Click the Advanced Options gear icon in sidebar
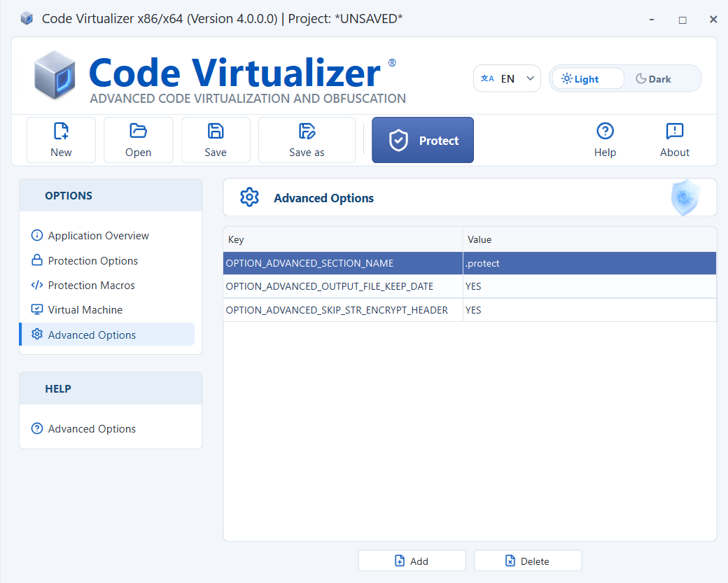728x583 pixels. point(36,335)
